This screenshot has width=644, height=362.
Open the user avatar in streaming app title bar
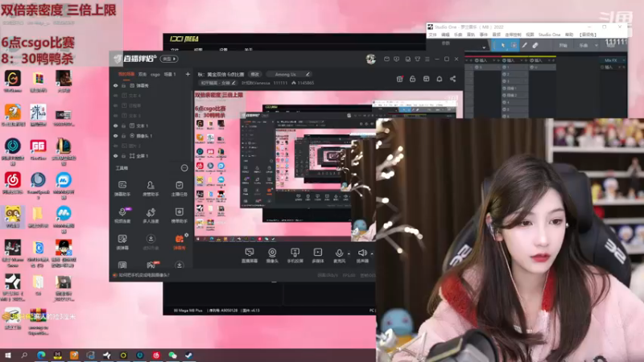point(371,59)
